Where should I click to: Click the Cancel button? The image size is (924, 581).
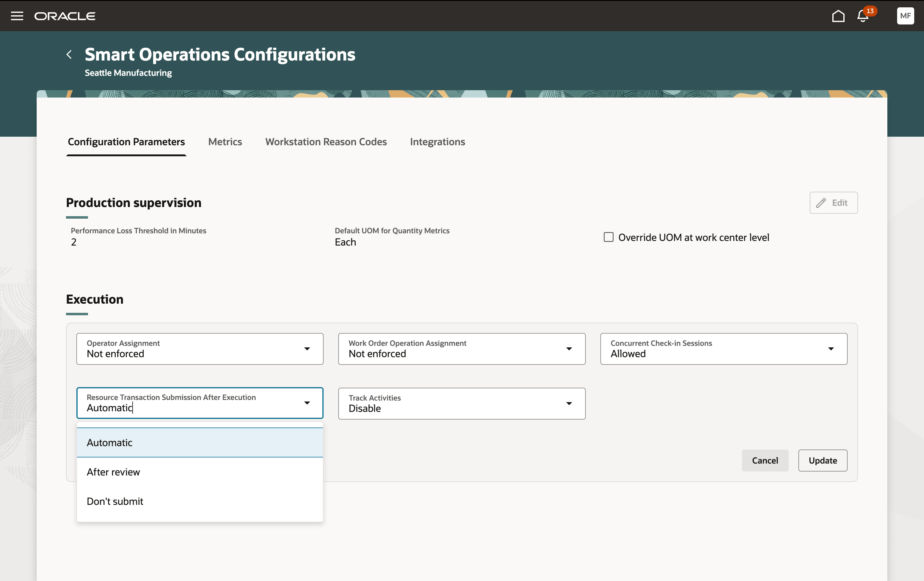[x=765, y=461]
